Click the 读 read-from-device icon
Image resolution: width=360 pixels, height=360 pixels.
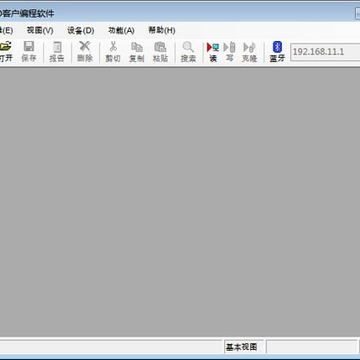[213, 47]
